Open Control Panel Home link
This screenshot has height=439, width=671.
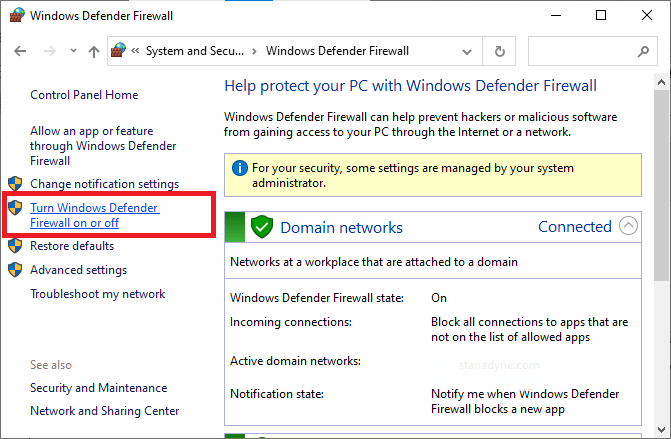click(x=84, y=95)
